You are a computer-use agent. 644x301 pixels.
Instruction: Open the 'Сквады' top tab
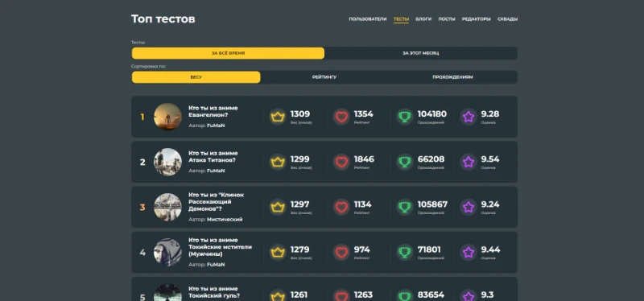tap(507, 19)
